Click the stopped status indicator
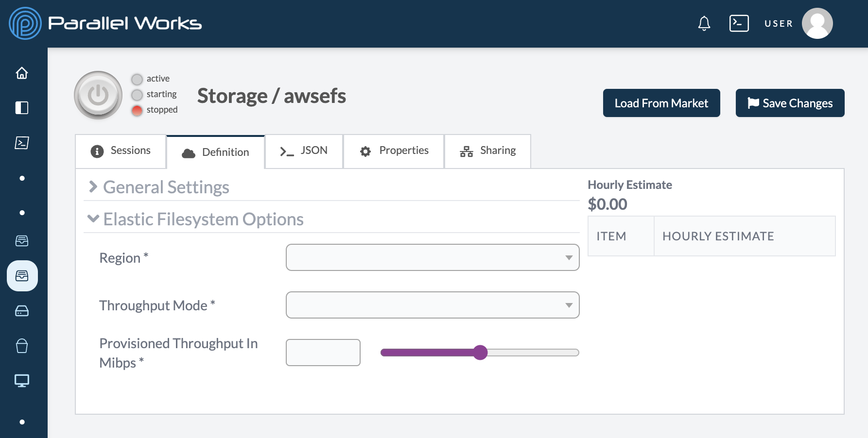The image size is (868, 438). click(x=137, y=110)
